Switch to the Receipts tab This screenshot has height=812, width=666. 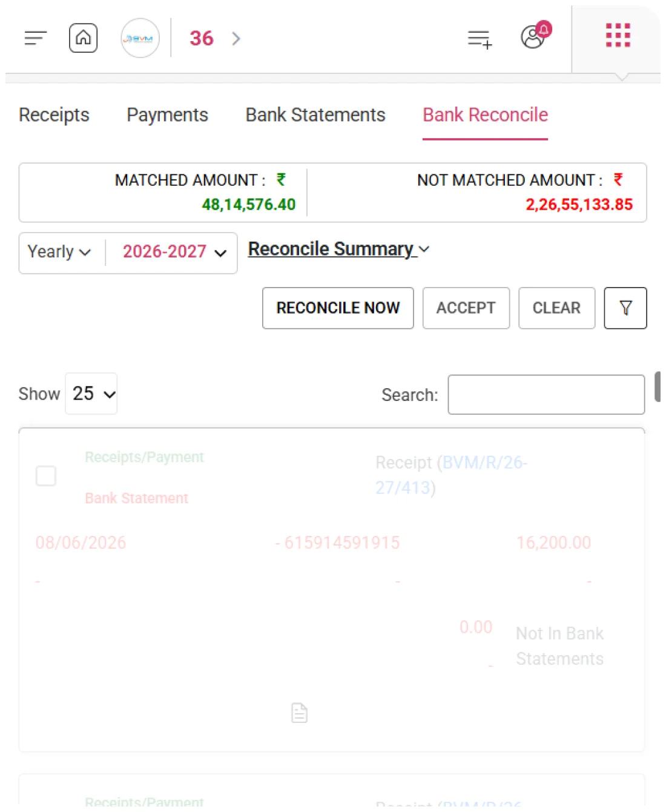(x=54, y=115)
